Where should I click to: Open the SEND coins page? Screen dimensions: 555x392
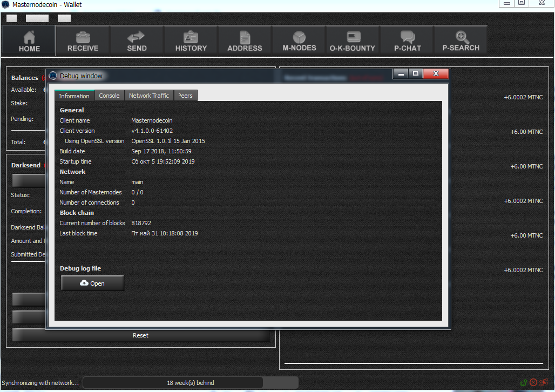(x=137, y=40)
